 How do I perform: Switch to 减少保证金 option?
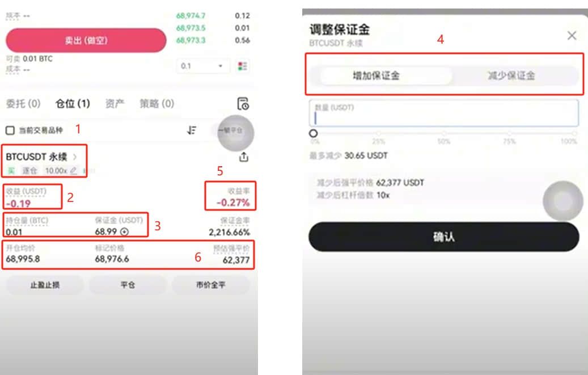click(x=511, y=75)
